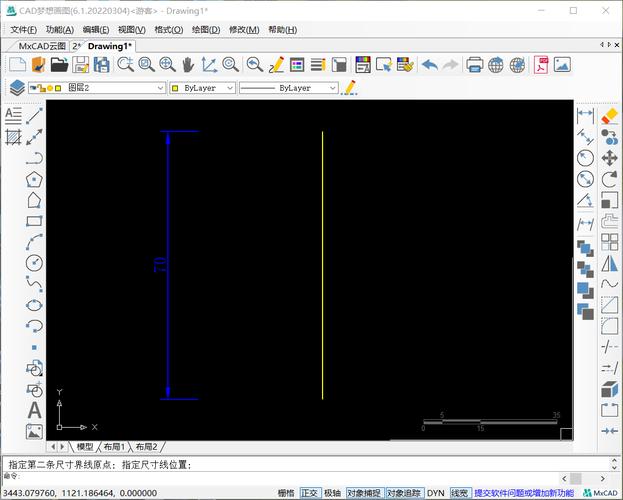Open the Layer manager icon
Screen dimensions: 623x500
pos(16,88)
